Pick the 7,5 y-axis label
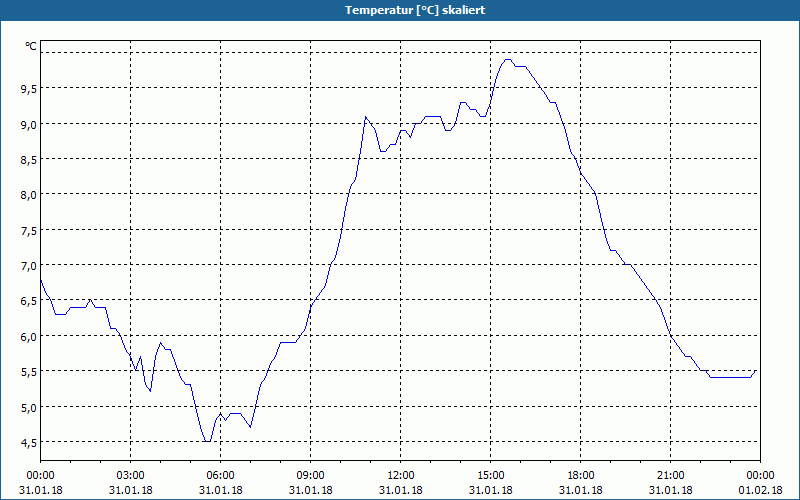The image size is (800, 500). tap(28, 231)
